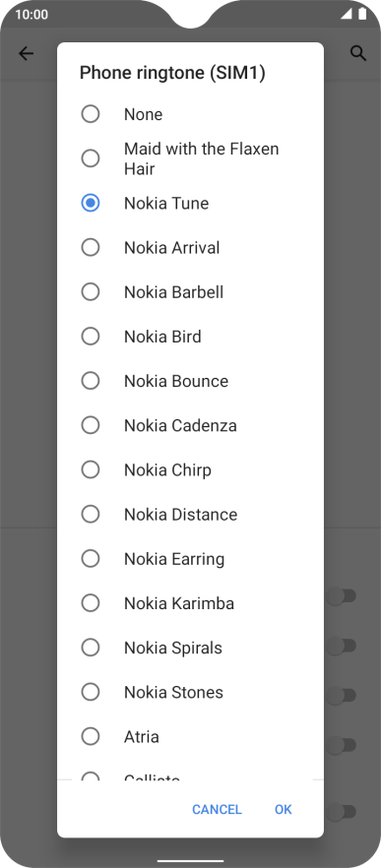Pick Nokia Cadenza from the list
Image resolution: width=381 pixels, height=868 pixels.
(191, 425)
